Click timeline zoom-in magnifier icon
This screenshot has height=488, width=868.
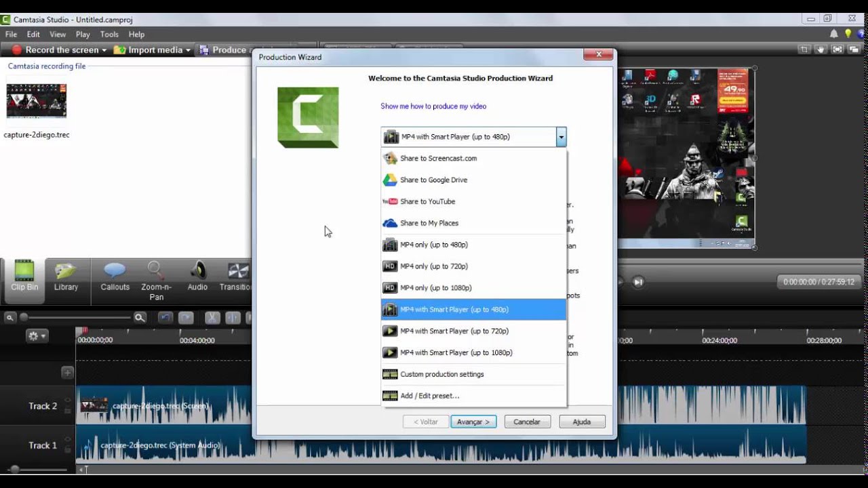pyautogui.click(x=140, y=317)
